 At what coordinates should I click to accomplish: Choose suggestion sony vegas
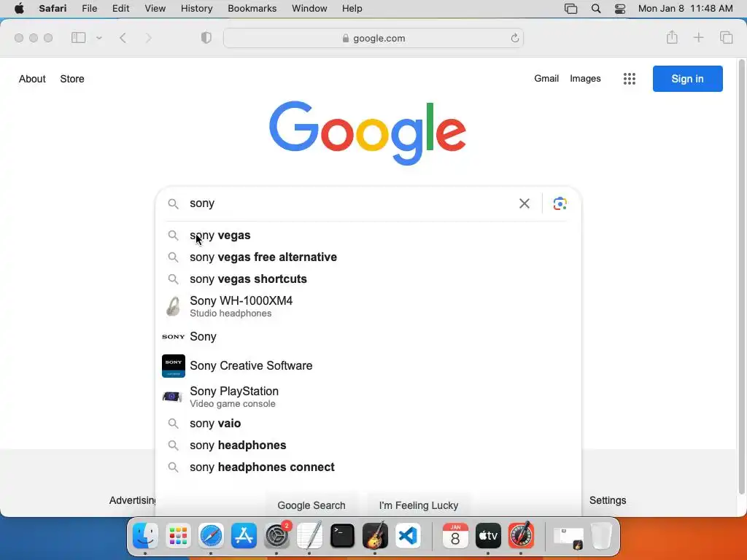point(368,236)
